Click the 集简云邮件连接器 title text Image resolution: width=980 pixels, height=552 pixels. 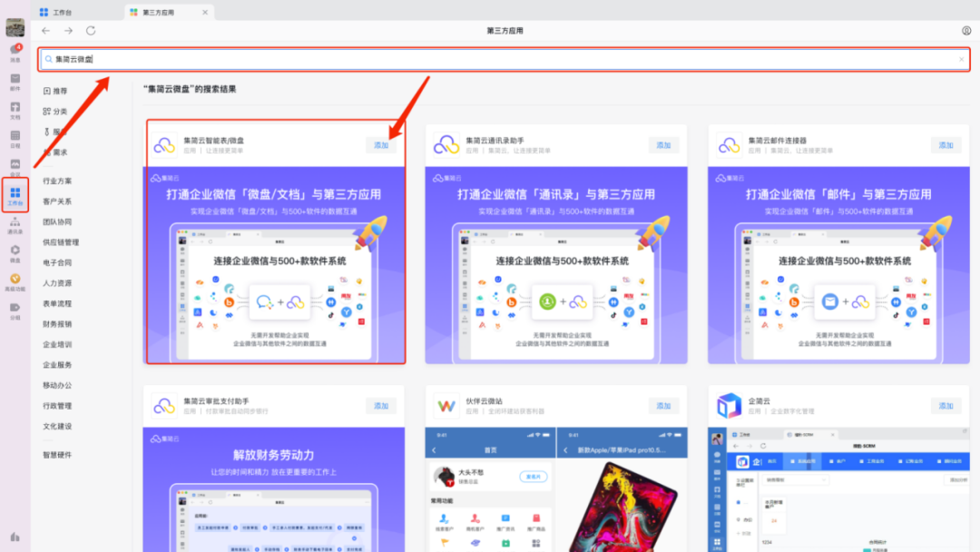(x=778, y=141)
